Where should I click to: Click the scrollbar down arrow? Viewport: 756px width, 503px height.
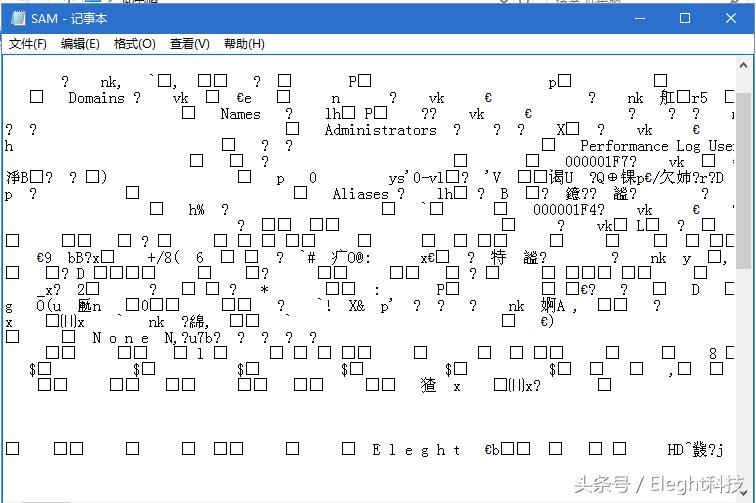coord(743,493)
